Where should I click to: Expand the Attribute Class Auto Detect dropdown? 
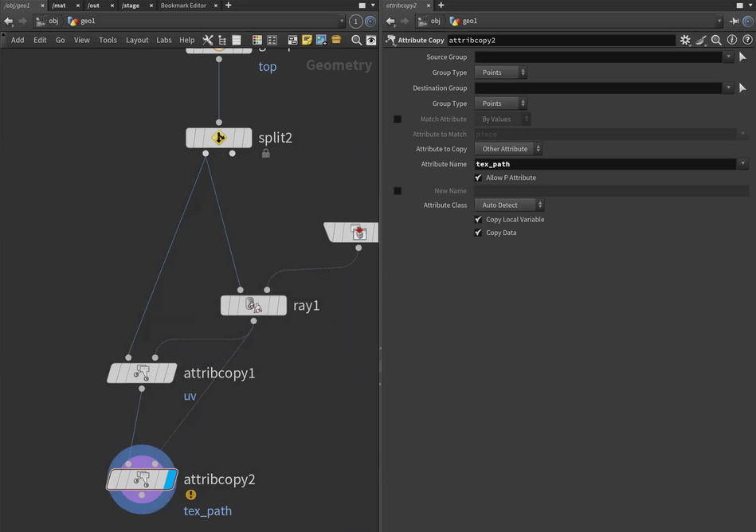(509, 205)
